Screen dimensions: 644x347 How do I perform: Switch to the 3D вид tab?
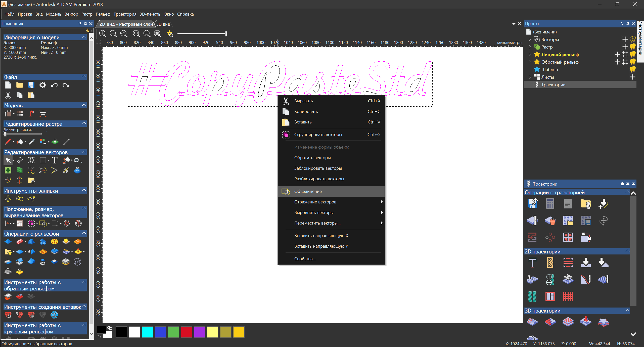click(x=163, y=24)
